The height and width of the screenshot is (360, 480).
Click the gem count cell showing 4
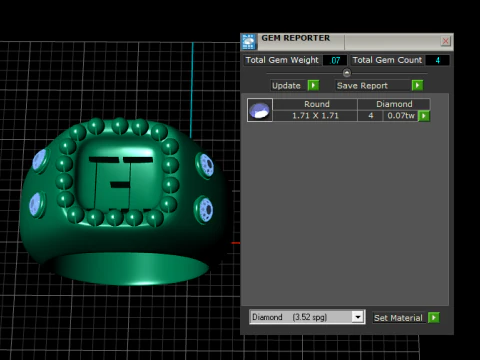[x=370, y=116]
